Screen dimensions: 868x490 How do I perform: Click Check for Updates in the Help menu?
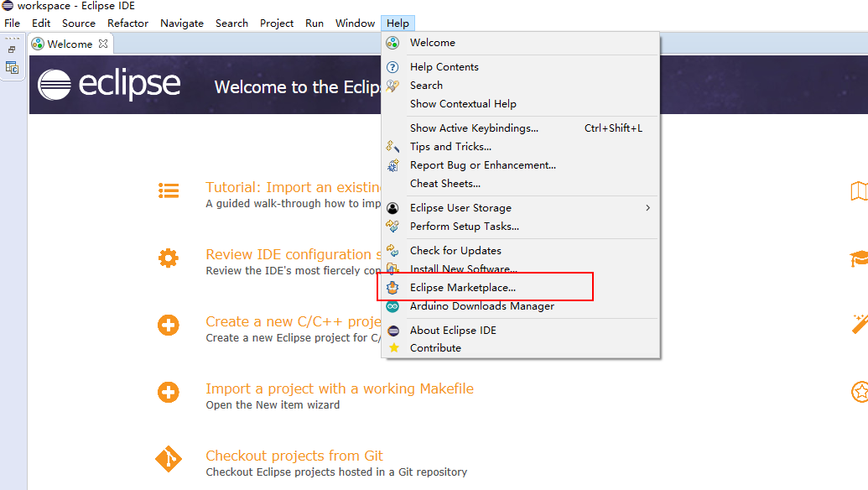(x=455, y=251)
